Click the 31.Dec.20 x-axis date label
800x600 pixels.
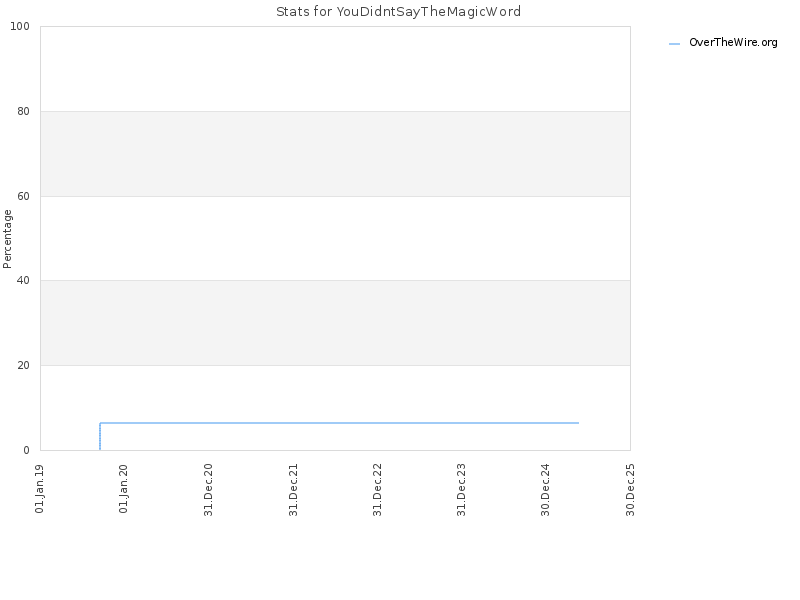208,490
